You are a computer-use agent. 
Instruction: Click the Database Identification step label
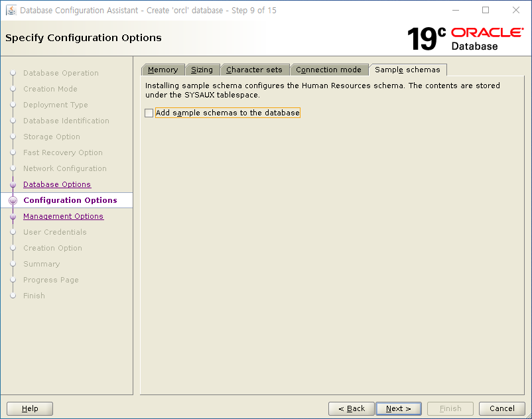[x=66, y=121]
